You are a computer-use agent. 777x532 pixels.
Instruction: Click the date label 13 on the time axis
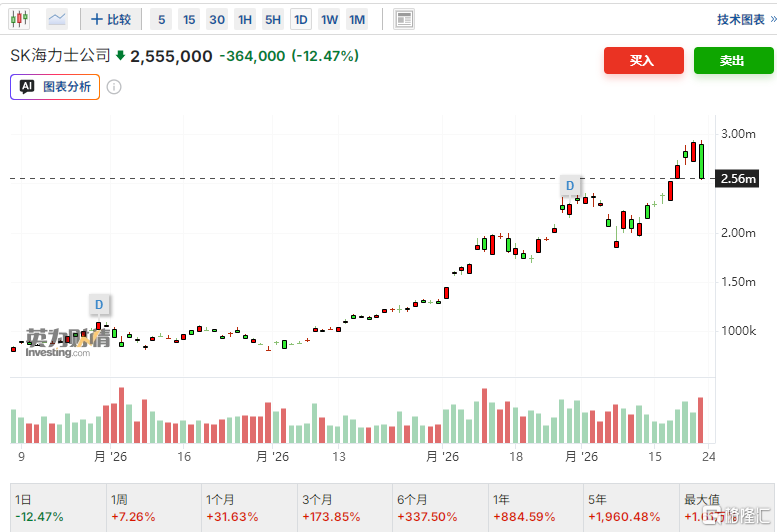pyautogui.click(x=338, y=456)
